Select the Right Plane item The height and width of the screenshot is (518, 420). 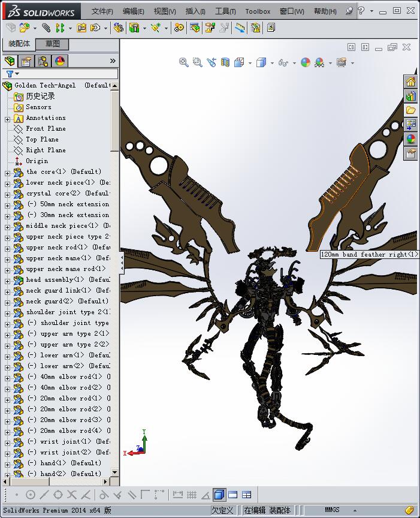click(x=46, y=150)
